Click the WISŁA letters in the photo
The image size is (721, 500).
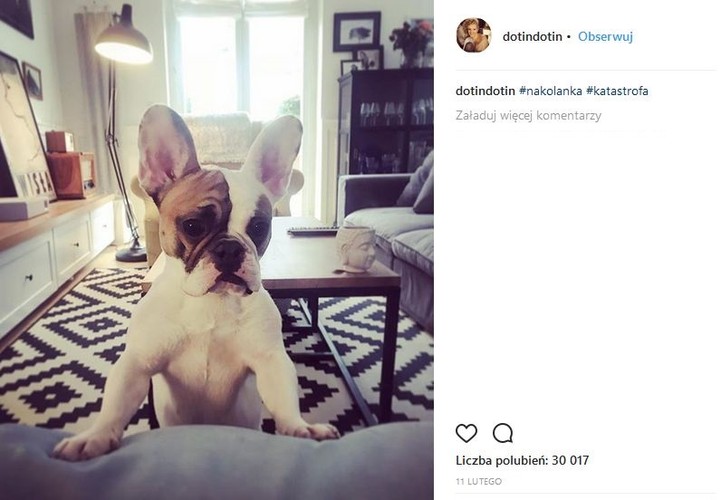[35, 186]
